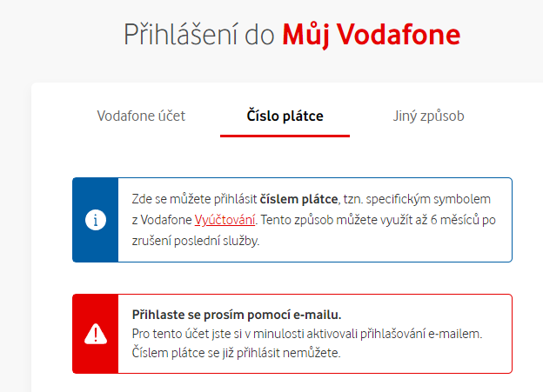Click the blue info circle icon
The width and height of the screenshot is (543, 392).
click(96, 220)
